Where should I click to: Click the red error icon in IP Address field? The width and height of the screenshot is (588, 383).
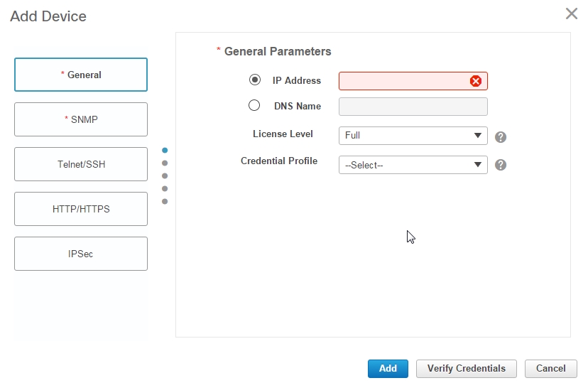click(x=476, y=81)
